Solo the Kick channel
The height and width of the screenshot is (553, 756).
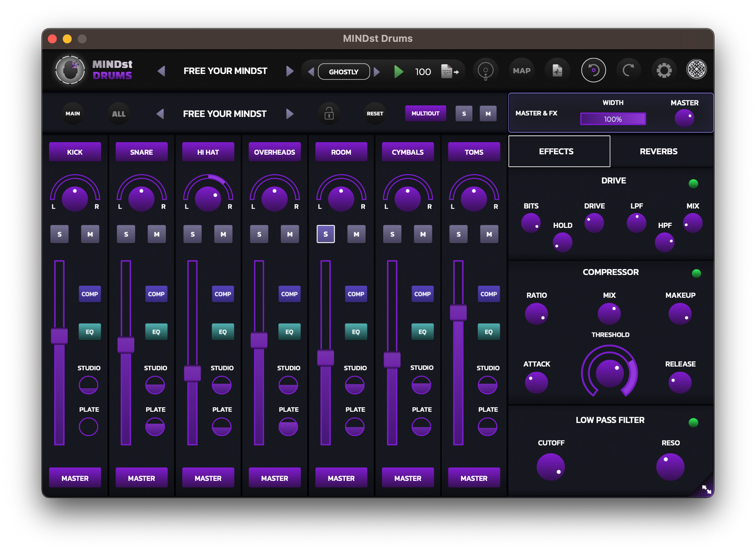click(x=59, y=234)
